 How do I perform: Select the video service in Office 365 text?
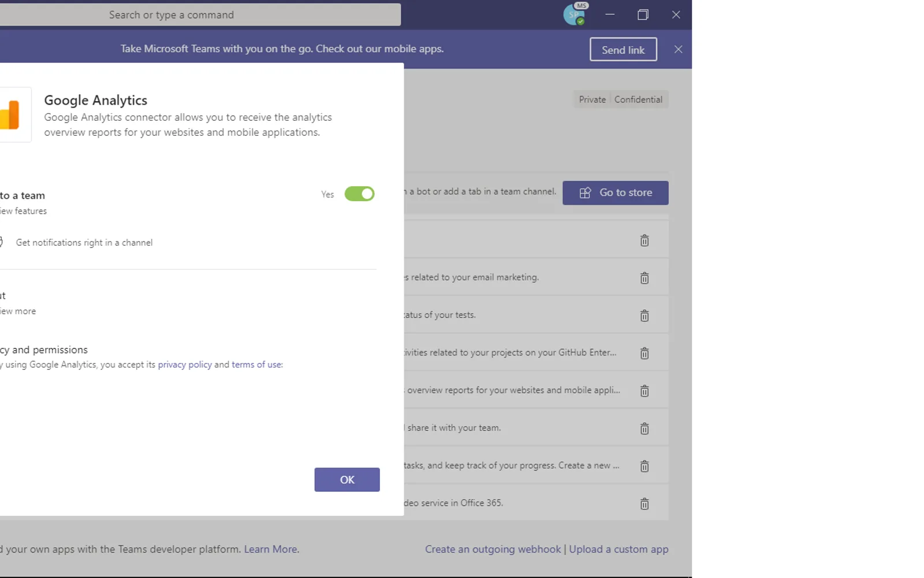(453, 503)
